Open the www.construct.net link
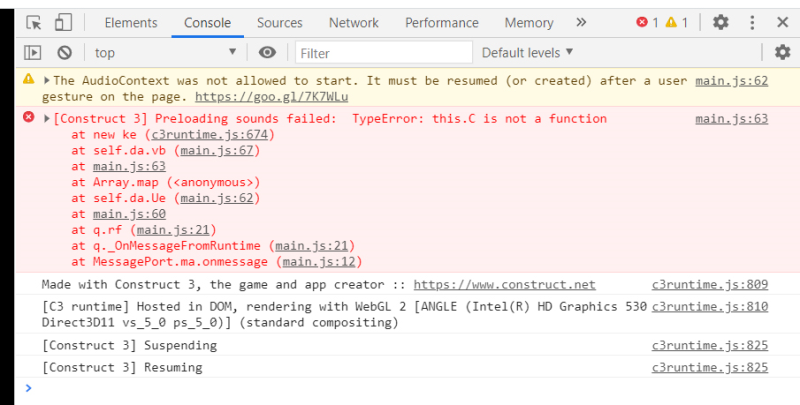Screen dimensions: 800x405 (505, 285)
